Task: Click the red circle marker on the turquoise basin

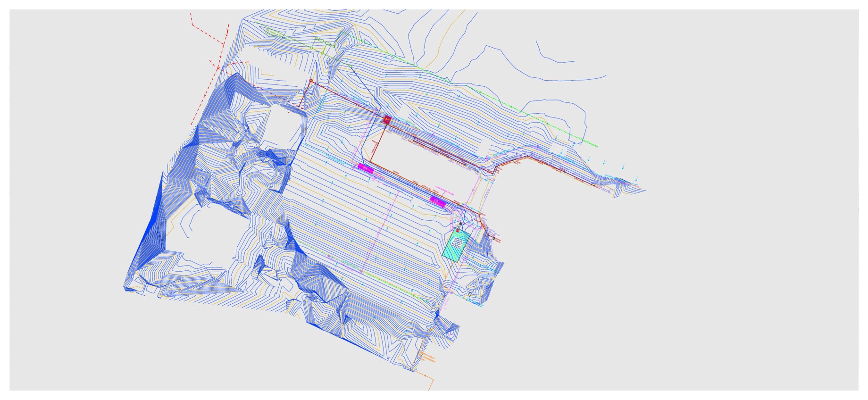Action: point(458,230)
